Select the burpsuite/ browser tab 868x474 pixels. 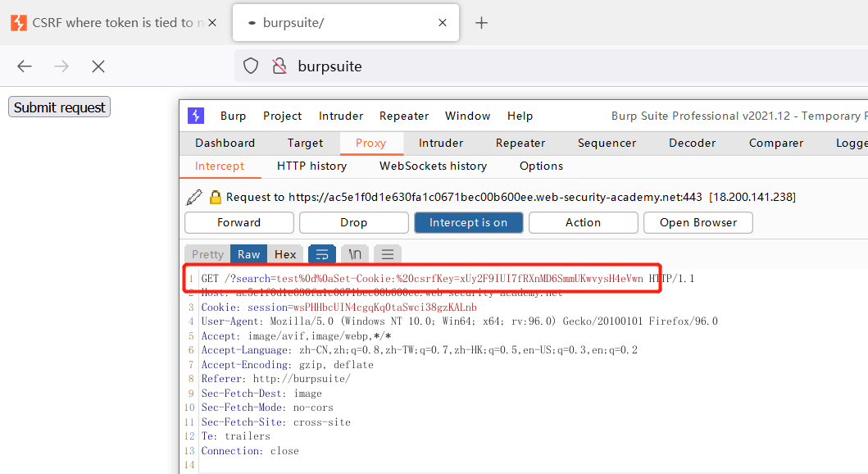[345, 23]
